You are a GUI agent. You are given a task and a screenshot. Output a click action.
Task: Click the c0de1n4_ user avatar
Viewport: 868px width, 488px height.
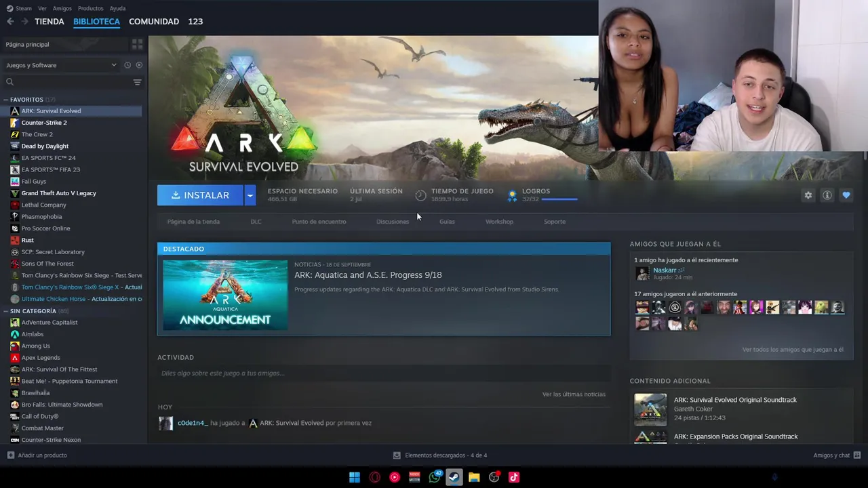(165, 423)
